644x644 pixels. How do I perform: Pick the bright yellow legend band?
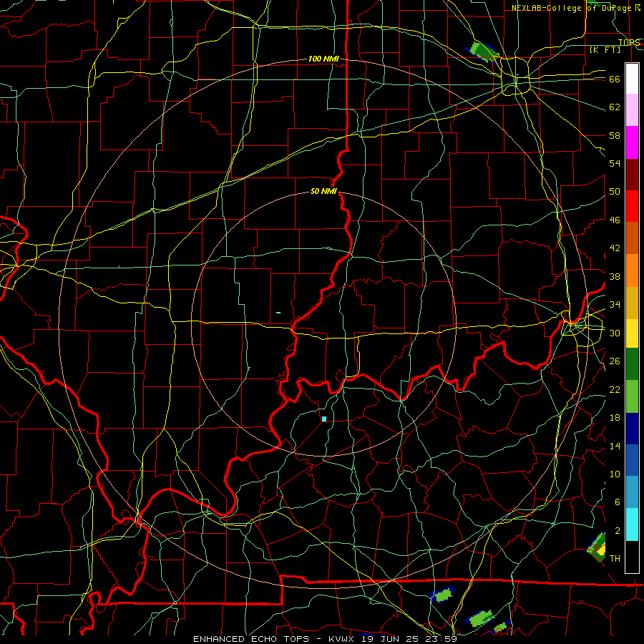(x=632, y=333)
